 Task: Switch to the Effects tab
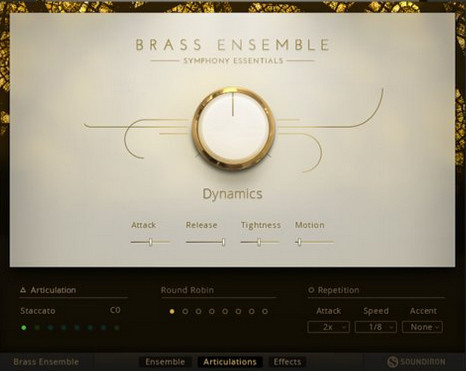287,362
